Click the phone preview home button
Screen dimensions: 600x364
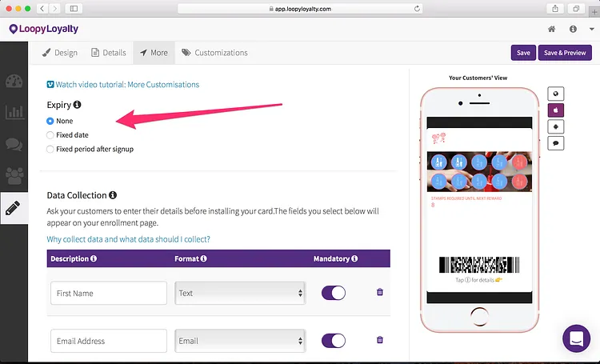coord(479,317)
